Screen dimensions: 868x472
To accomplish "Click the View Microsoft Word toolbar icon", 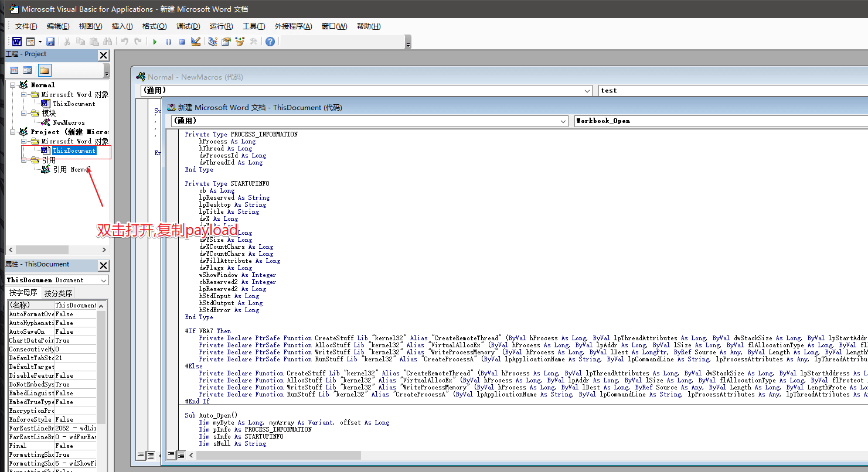I will 17,42.
